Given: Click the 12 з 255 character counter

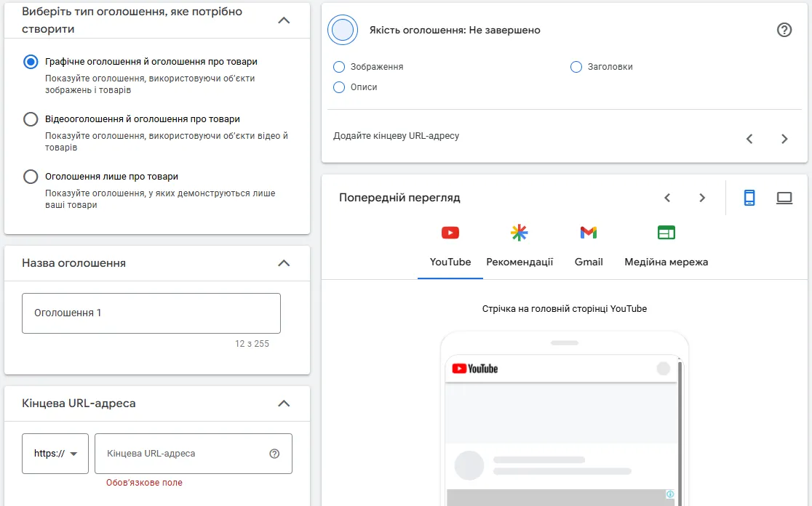Looking at the screenshot, I should tap(252, 344).
